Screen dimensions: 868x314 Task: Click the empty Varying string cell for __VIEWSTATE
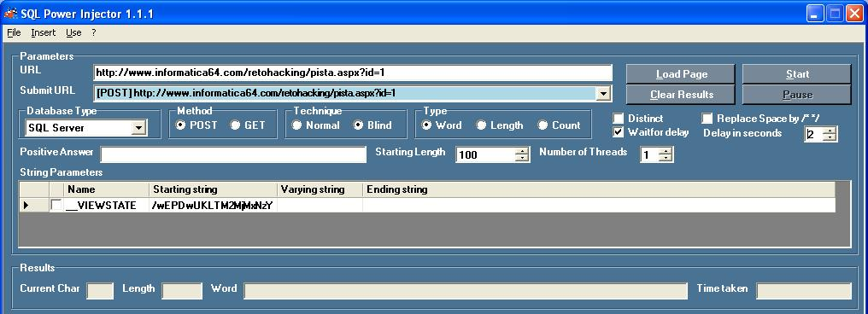320,205
